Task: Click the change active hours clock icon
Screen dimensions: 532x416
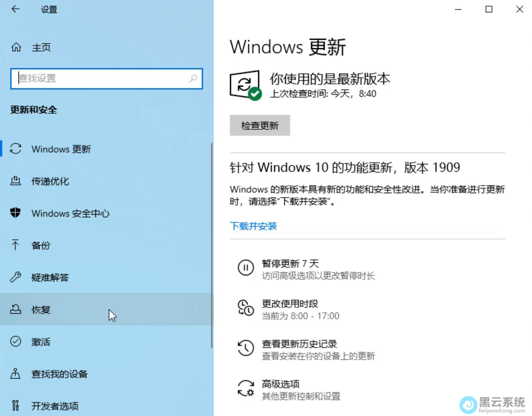Action: [245, 308]
